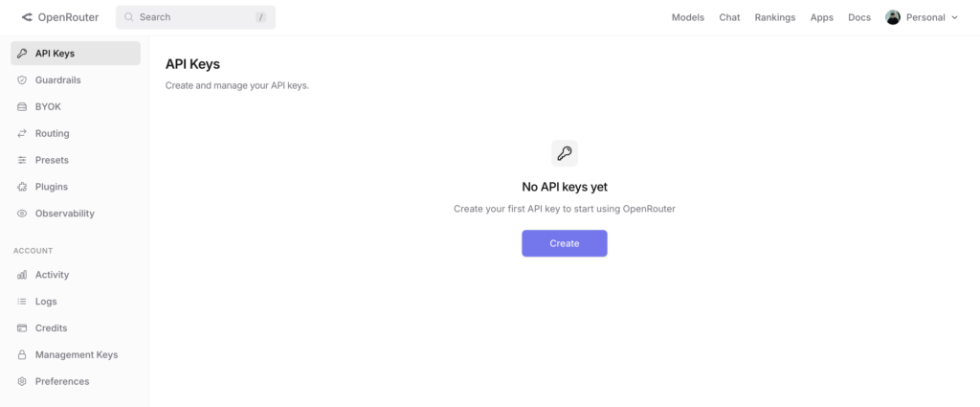Open the Models page

pos(687,17)
